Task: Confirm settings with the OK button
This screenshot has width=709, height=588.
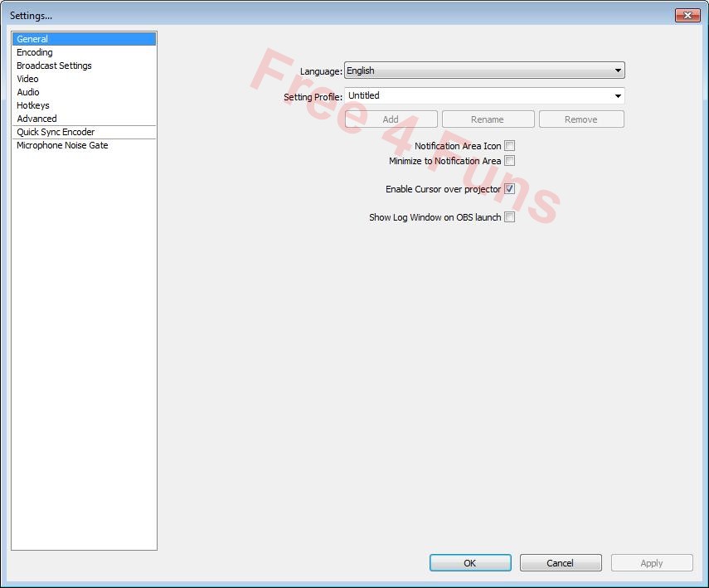Action: 469,562
